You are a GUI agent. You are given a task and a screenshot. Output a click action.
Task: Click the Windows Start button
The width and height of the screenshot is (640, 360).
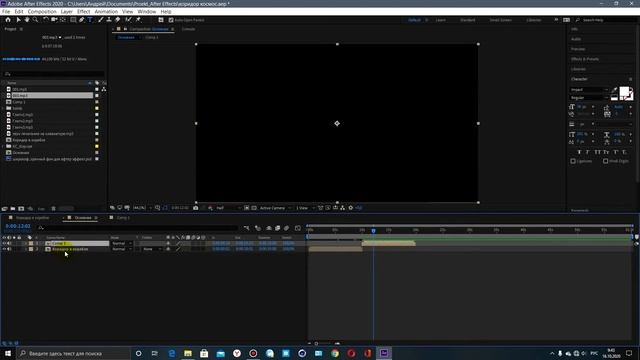tap(8, 353)
